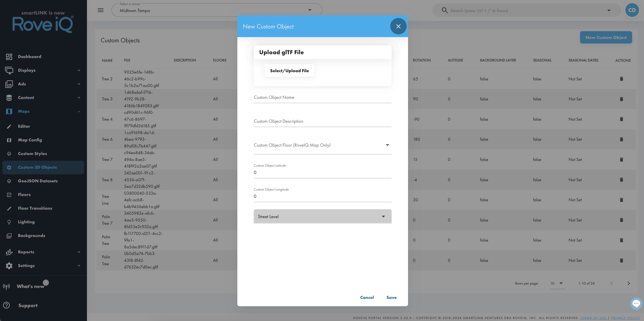This screenshot has height=321, width=644.
Task: Open the chat bubble widget
Action: (x=636, y=304)
